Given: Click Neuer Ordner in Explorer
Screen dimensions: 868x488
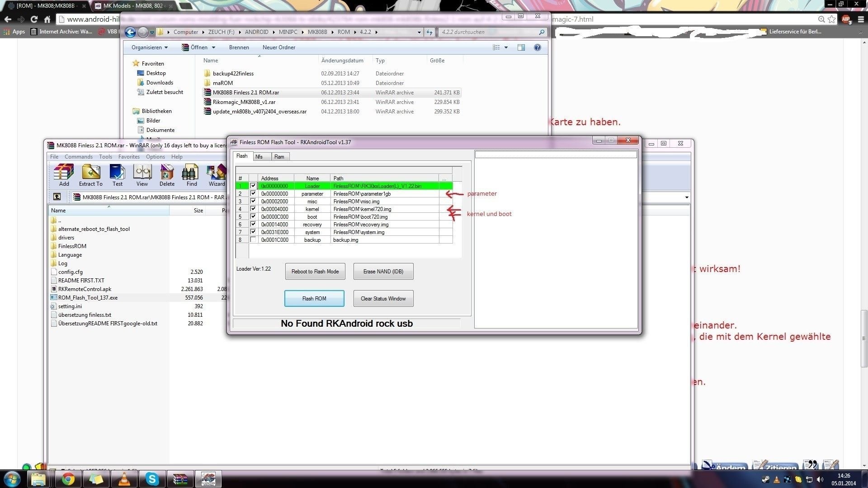Looking at the screenshot, I should click(278, 47).
